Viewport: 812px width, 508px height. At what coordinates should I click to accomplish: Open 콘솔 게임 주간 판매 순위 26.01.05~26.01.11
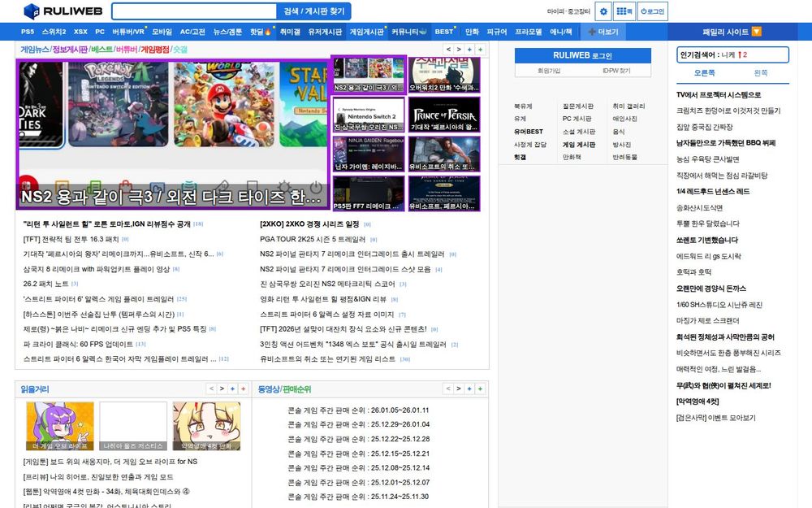pyautogui.click(x=358, y=410)
